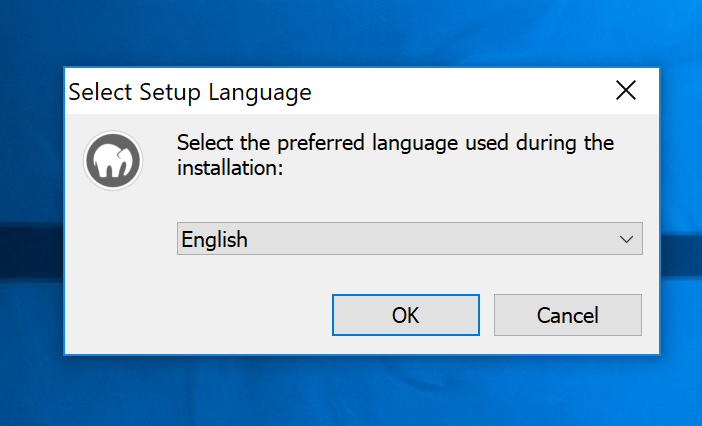Dismiss the dialog with the X icon
This screenshot has height=426, width=702.
(626, 92)
